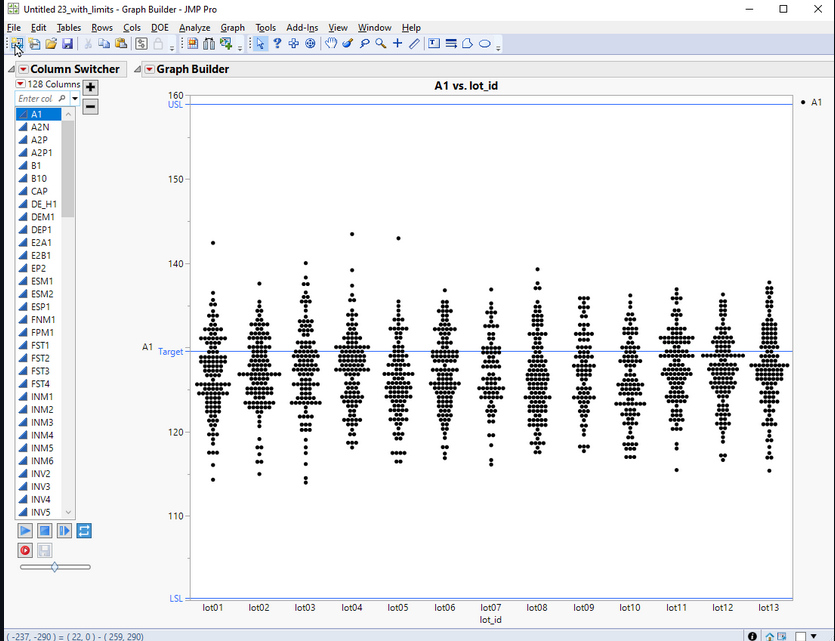This screenshot has width=835, height=641.
Task: Select the Grabber hand tool
Action: coord(331,44)
